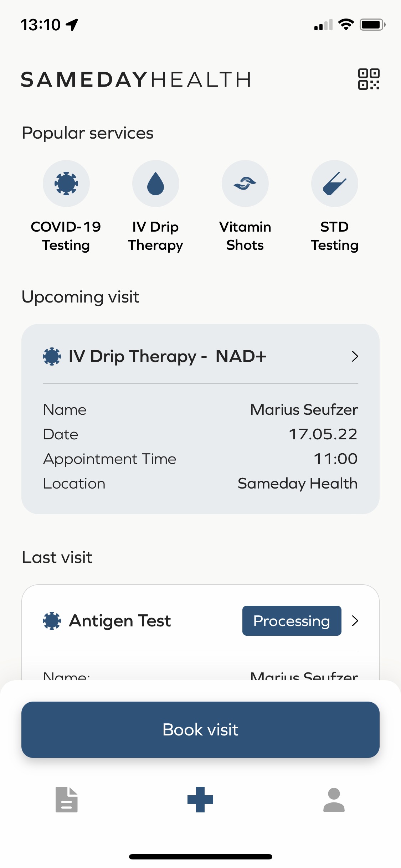Image resolution: width=401 pixels, height=868 pixels.
Task: Select the COVID-19 Testing virus icon
Action: [x=66, y=184]
